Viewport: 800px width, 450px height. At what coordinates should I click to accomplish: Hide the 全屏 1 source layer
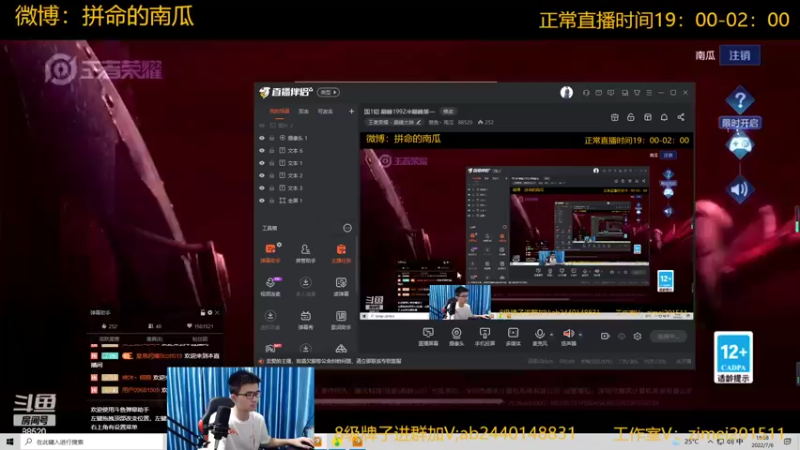pyautogui.click(x=262, y=201)
